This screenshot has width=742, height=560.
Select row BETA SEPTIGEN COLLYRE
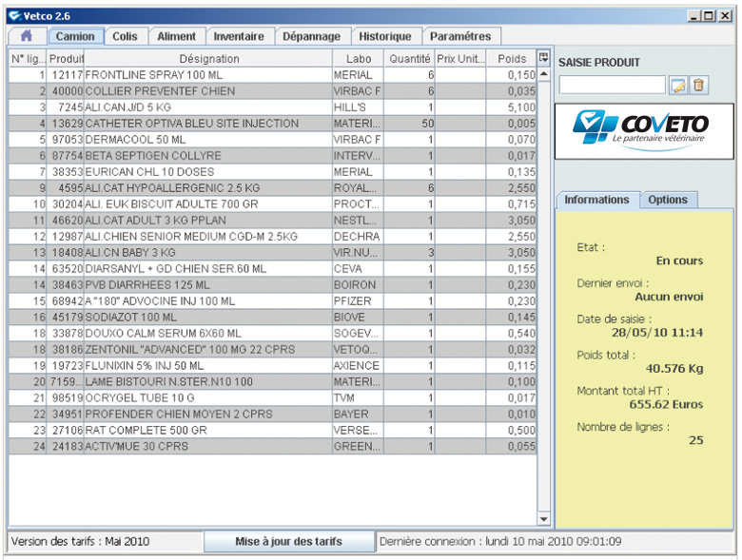[x=273, y=156]
